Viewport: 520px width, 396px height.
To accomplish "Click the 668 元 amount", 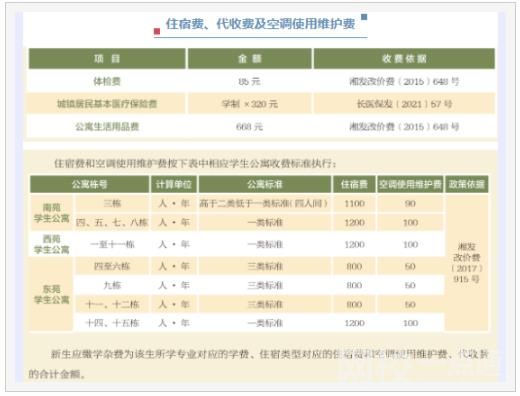I will click(249, 126).
